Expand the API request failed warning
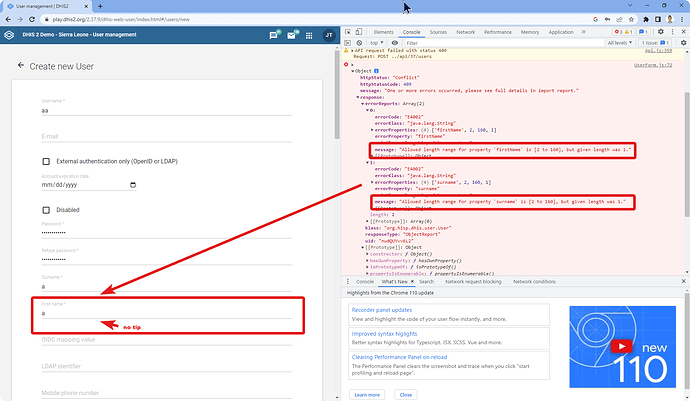This screenshot has height=401, width=690. (352, 51)
